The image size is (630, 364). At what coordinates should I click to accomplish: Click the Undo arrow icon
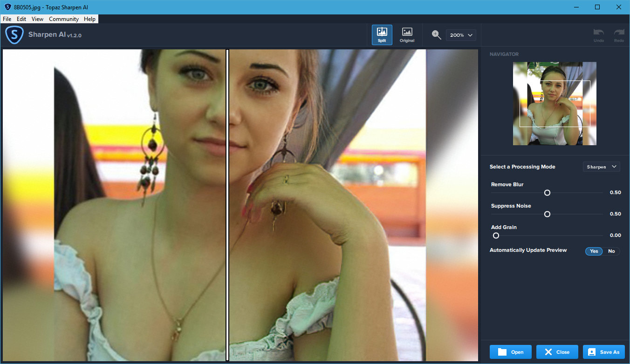[598, 33]
